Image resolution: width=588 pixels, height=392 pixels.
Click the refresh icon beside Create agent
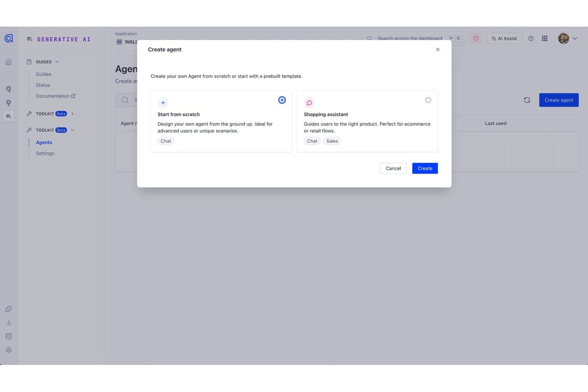click(x=527, y=100)
